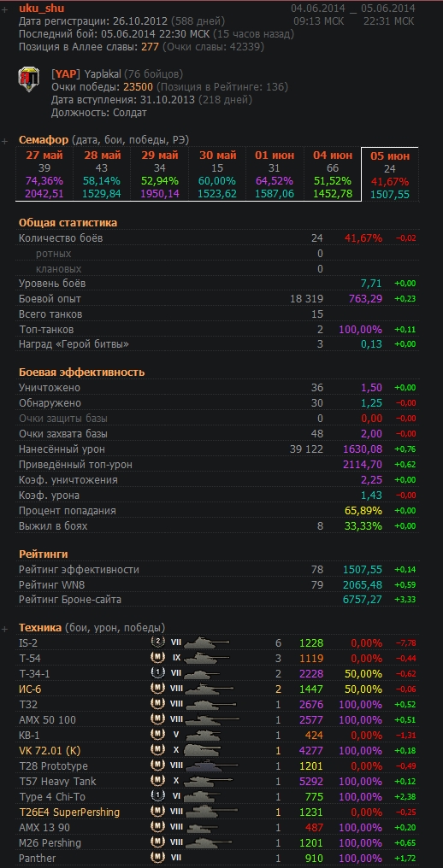Click the end date 05.06.2014
Image resolution: width=443 pixels, height=868 pixels.
(x=389, y=9)
